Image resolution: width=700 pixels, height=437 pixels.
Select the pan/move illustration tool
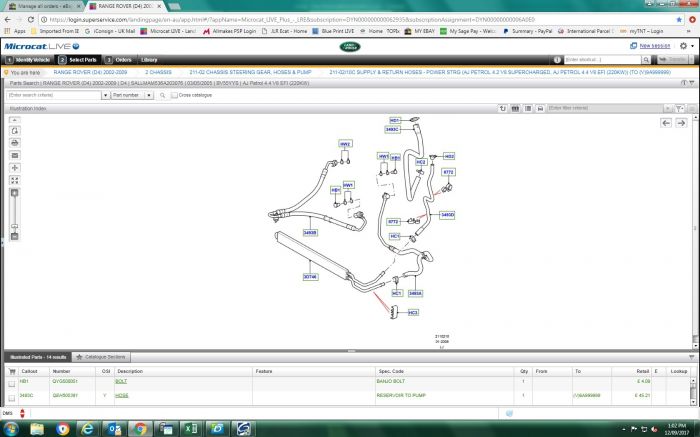(x=15, y=168)
